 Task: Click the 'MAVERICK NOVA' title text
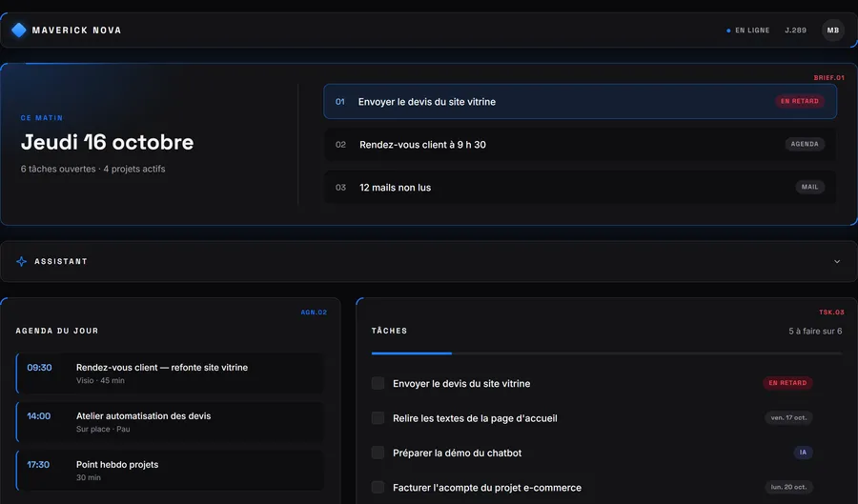(76, 30)
